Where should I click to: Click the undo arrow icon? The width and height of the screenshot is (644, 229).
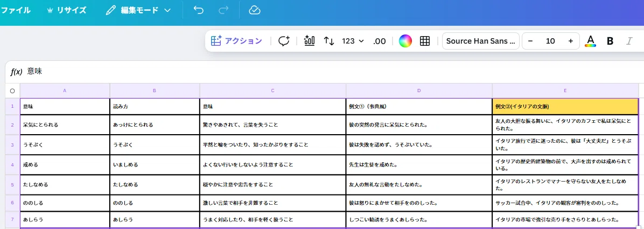pyautogui.click(x=198, y=11)
